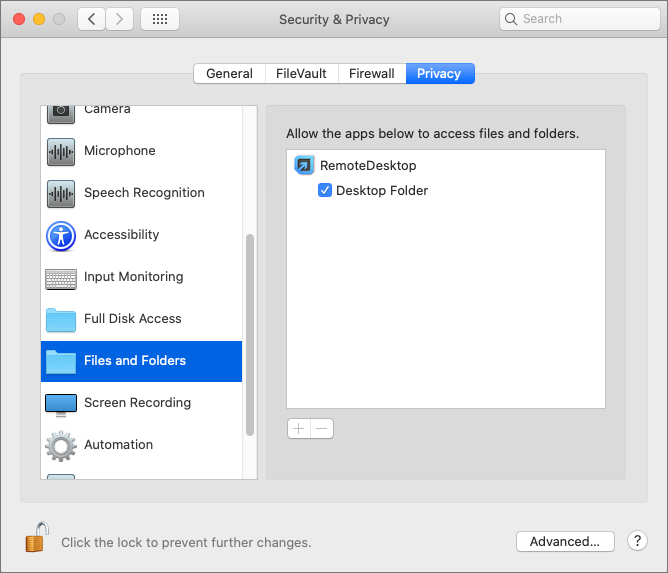This screenshot has height=573, width=668.
Task: Switch to the General tab
Action: coord(229,73)
